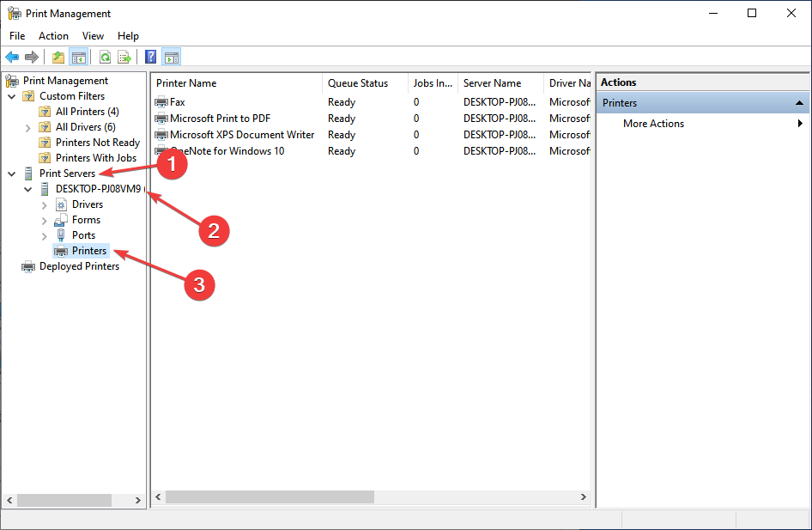Image resolution: width=812 pixels, height=530 pixels.
Task: Click Print Management root node icon
Action: click(12, 81)
